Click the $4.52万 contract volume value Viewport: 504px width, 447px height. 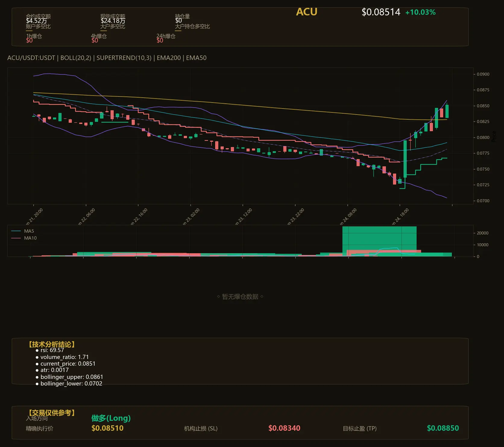[36, 21]
